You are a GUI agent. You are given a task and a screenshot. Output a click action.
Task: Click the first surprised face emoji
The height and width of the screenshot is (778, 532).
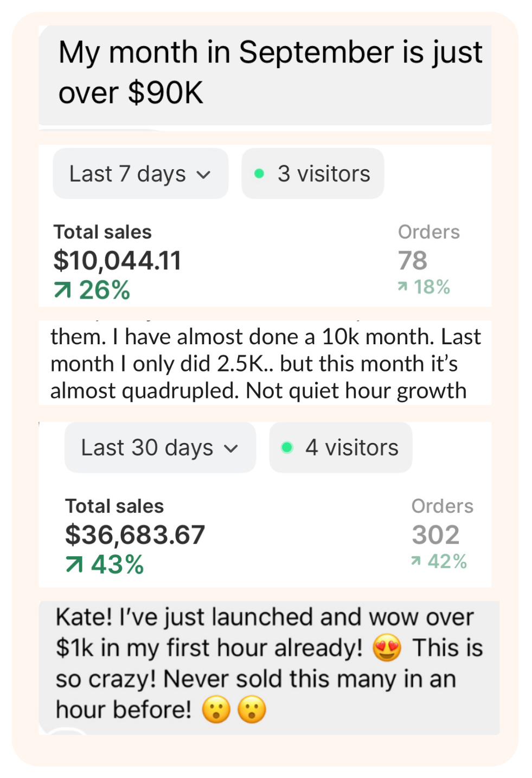(x=216, y=710)
